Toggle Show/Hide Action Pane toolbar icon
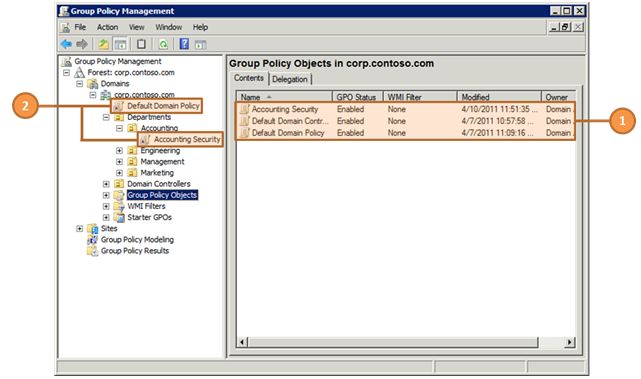This screenshot has width=641, height=379. coord(200,44)
